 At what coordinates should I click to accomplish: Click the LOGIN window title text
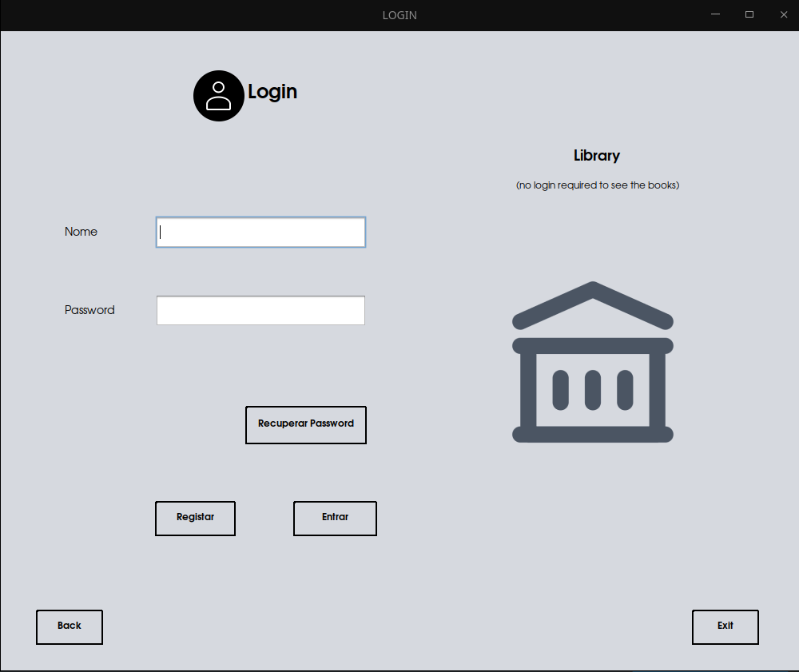point(399,15)
